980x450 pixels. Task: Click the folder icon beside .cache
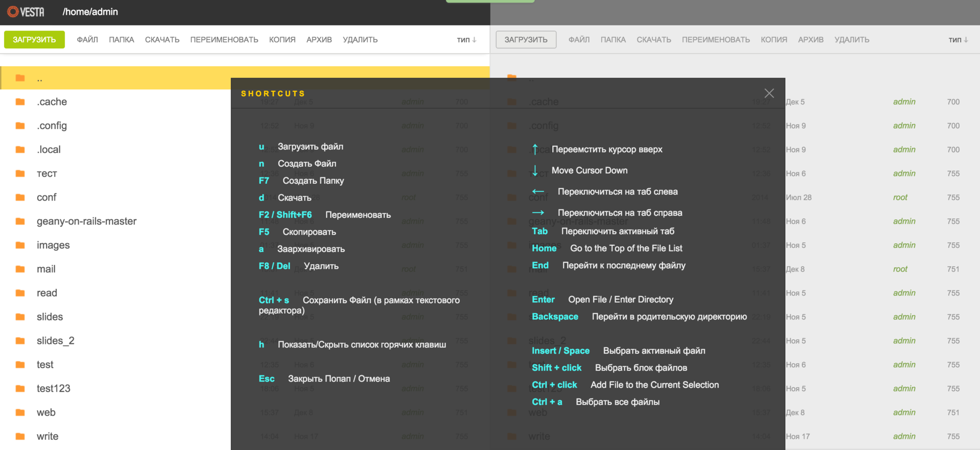[x=20, y=102]
